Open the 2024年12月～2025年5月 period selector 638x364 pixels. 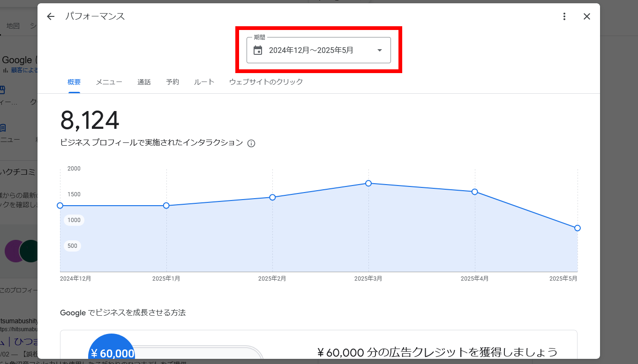point(311,50)
